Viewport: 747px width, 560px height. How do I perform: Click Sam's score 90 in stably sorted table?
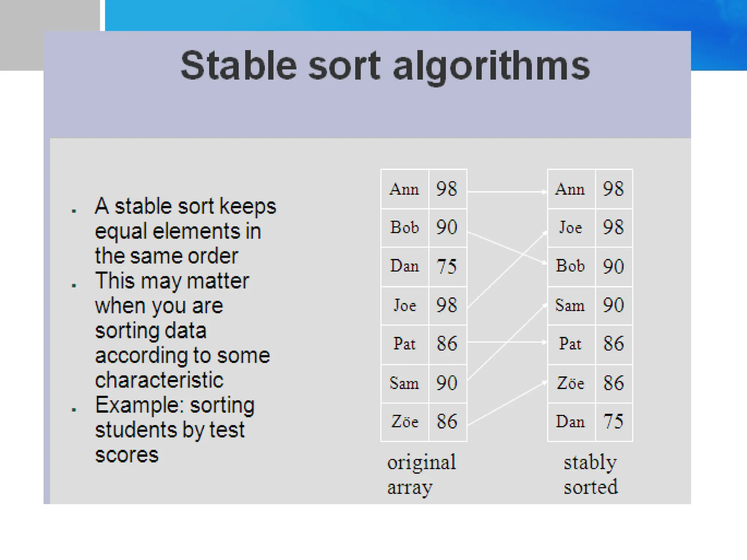pos(614,305)
